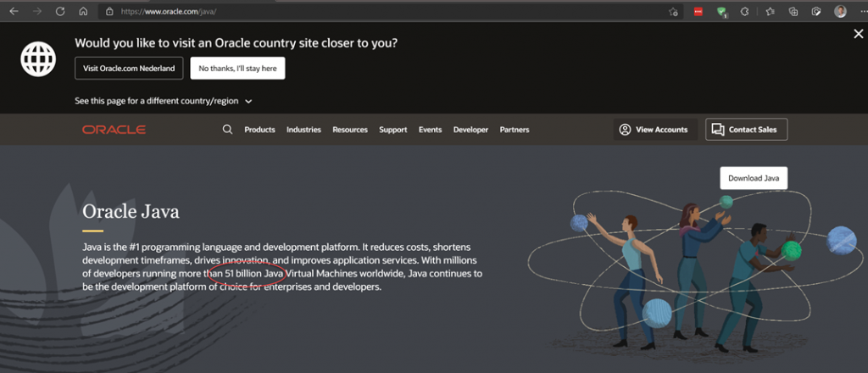The height and width of the screenshot is (373, 868).
Task: Choose No thanks, I'll stay here
Action: click(x=237, y=68)
